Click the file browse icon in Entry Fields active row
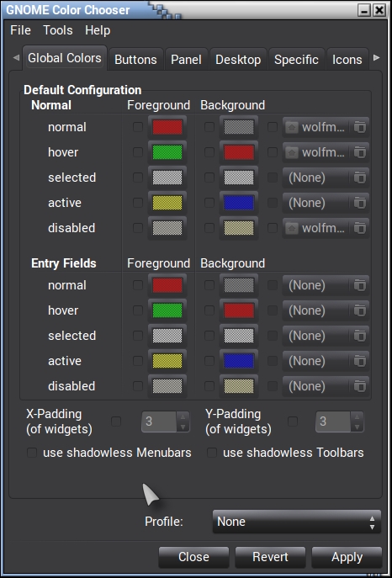 click(359, 361)
